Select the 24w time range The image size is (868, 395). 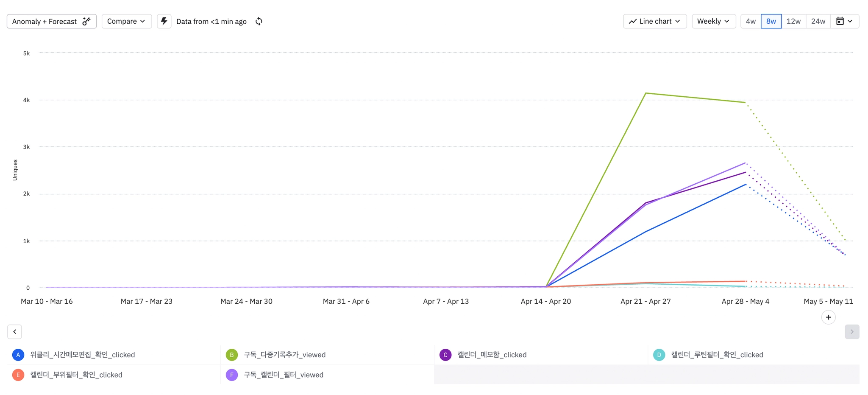tap(818, 21)
